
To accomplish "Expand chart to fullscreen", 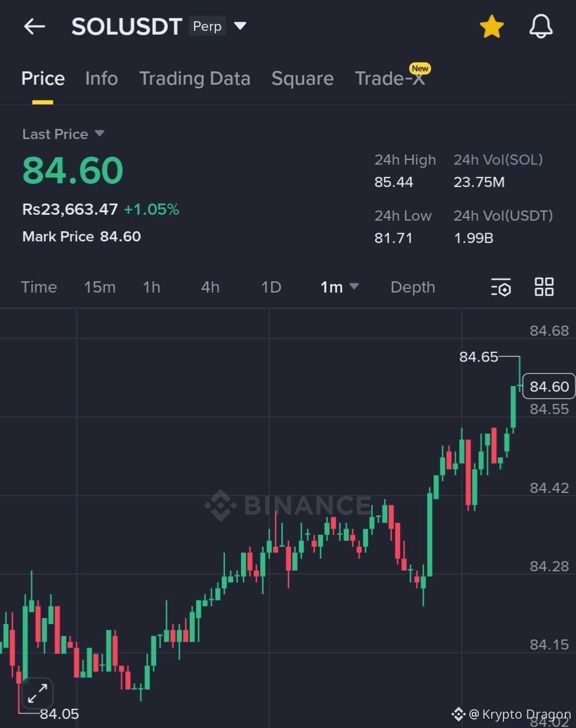I will click(x=38, y=693).
